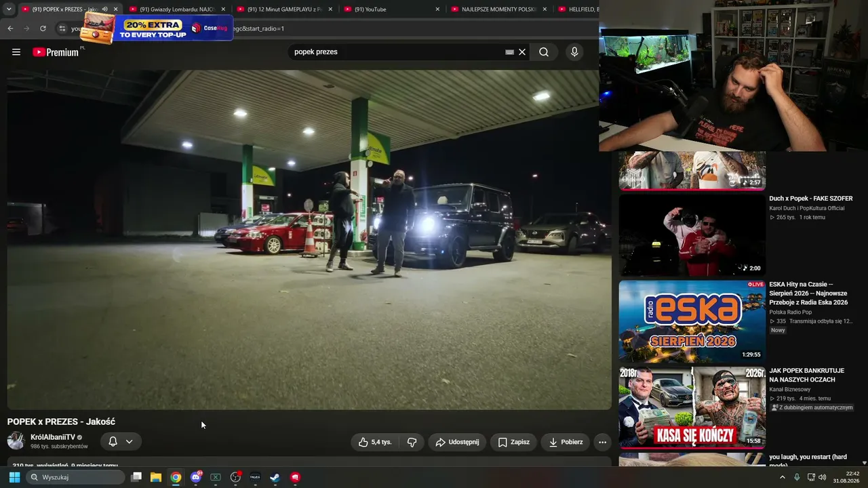
Task: Close the Gwiazdy Lombardu tab
Action: click(223, 9)
